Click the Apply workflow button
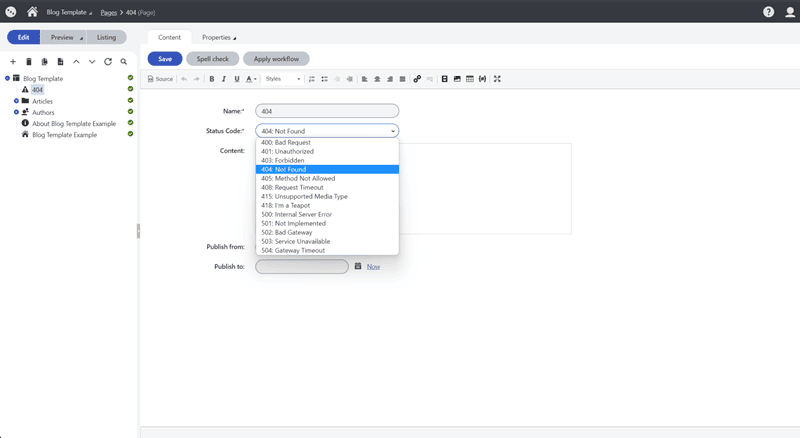 [x=276, y=59]
